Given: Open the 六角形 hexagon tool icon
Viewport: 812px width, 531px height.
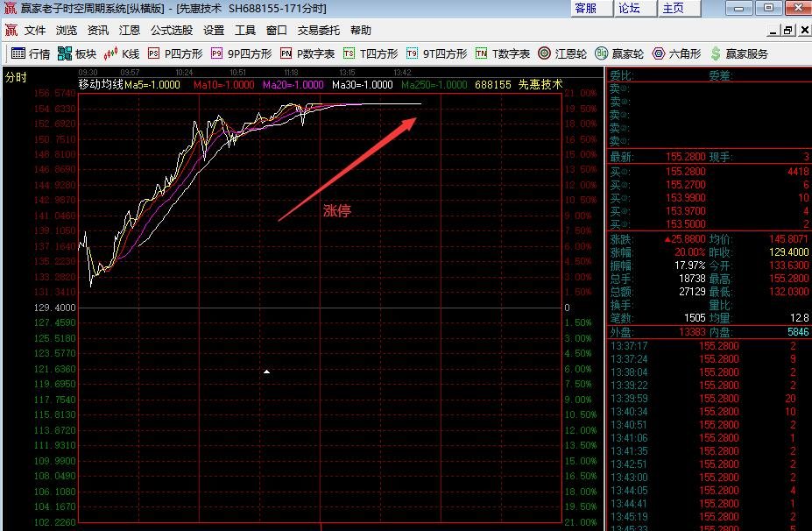Looking at the screenshot, I should click(658, 53).
